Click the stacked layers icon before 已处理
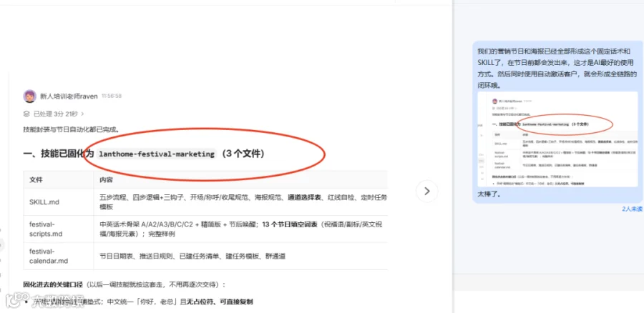This screenshot has width=644, height=313. tap(26, 114)
